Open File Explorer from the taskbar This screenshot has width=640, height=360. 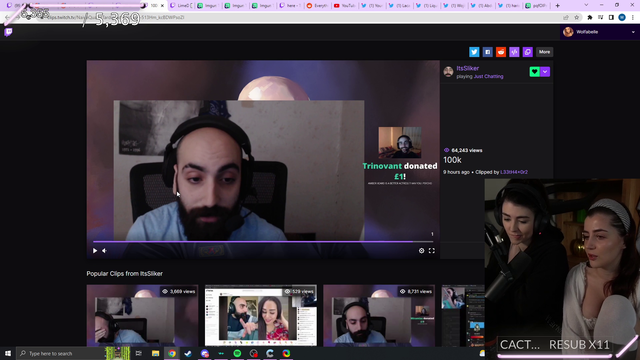pyautogui.click(x=155, y=353)
